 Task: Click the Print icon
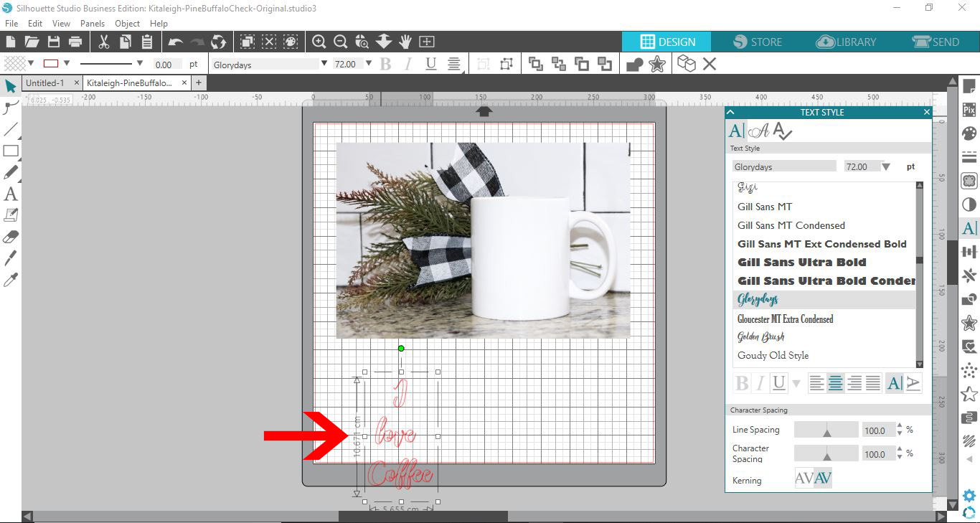75,42
